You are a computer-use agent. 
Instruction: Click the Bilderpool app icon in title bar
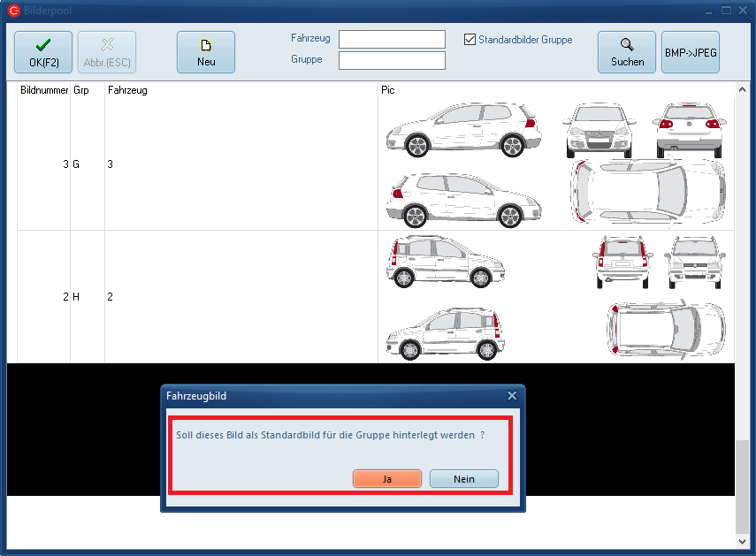[x=13, y=11]
